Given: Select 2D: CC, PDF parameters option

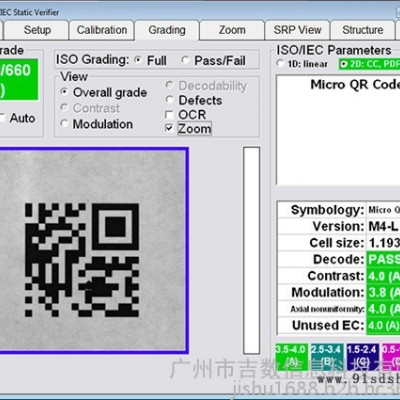Looking at the screenshot, I should pyautogui.click(x=343, y=64).
